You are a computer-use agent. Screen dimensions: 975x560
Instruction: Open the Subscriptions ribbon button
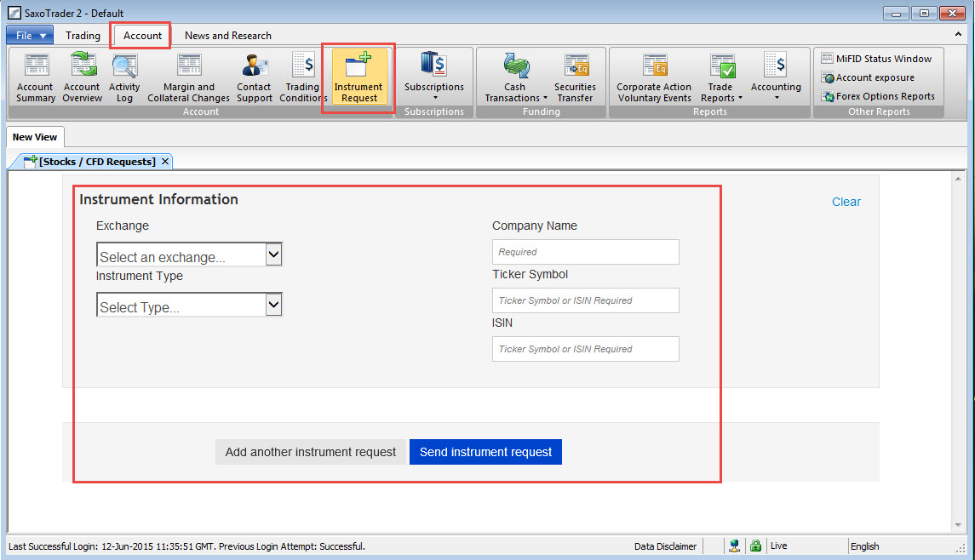434,77
